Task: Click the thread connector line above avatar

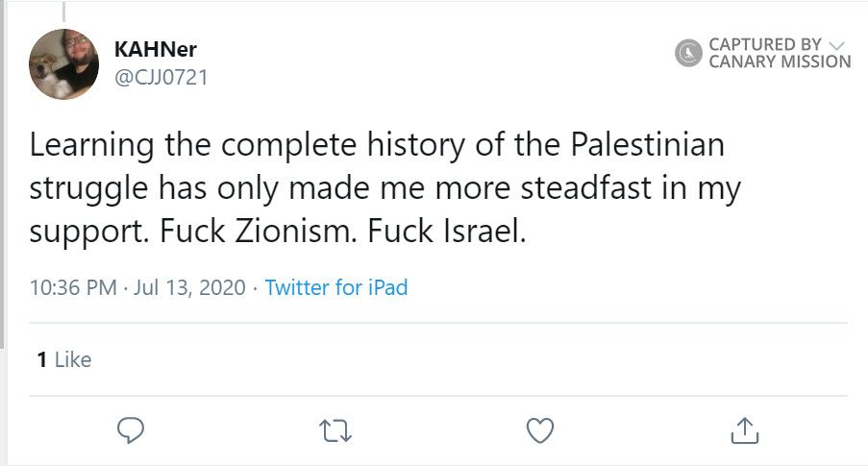Action: pos(63,12)
